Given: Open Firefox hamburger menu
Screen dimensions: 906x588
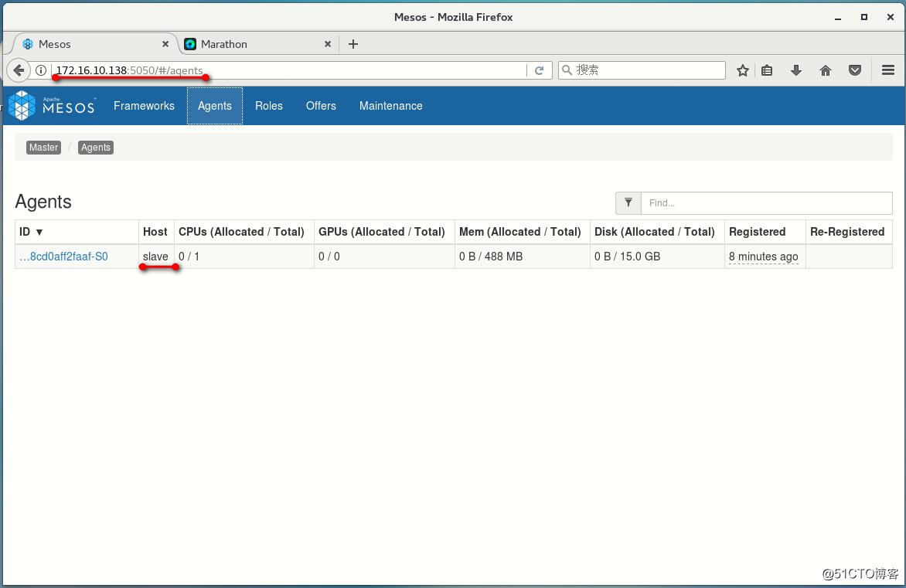Looking at the screenshot, I should (888, 70).
